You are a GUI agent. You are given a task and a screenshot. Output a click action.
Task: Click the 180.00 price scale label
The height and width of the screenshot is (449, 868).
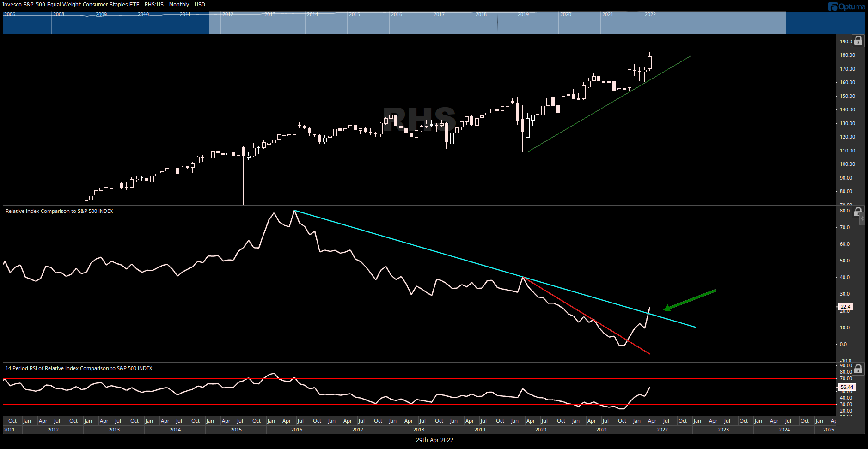coord(848,55)
